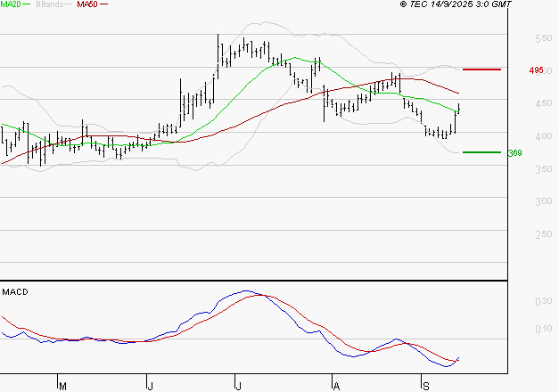The image size is (559, 392).
Task: Click the 495 resistance value label
Action: point(536,70)
